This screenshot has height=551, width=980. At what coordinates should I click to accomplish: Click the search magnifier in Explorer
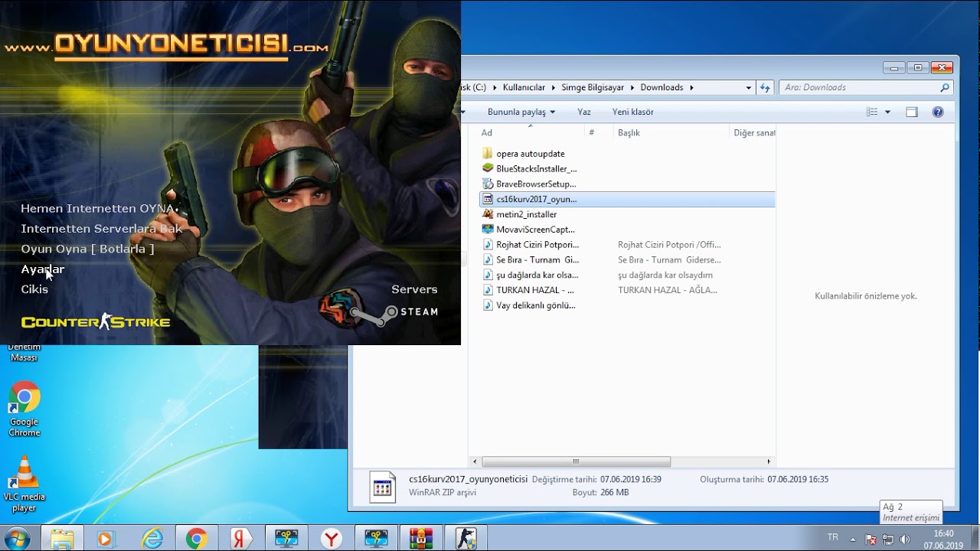click(x=945, y=87)
